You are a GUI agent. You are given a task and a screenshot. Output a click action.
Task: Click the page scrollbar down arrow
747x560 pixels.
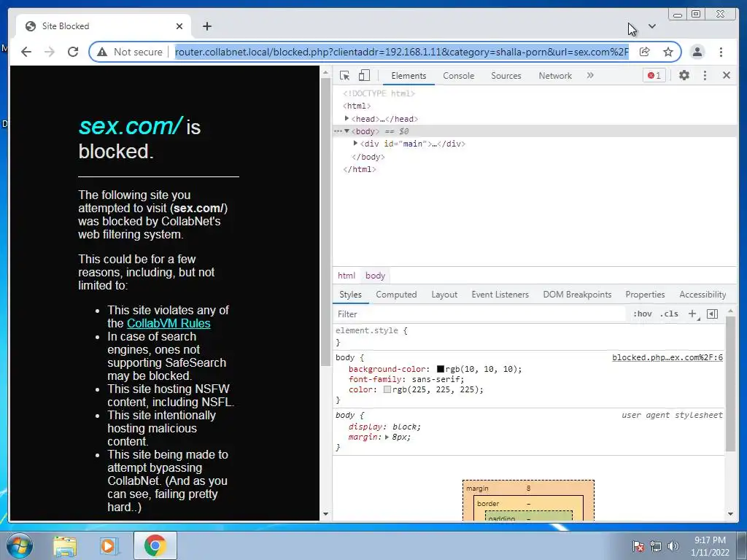pyautogui.click(x=326, y=514)
